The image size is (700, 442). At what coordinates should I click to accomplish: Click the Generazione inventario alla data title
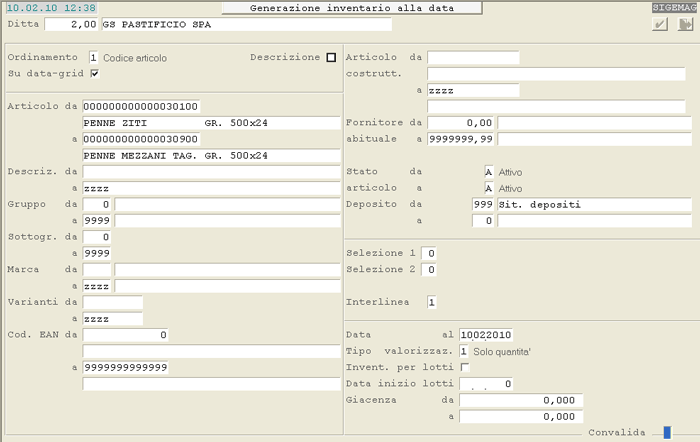[352, 8]
